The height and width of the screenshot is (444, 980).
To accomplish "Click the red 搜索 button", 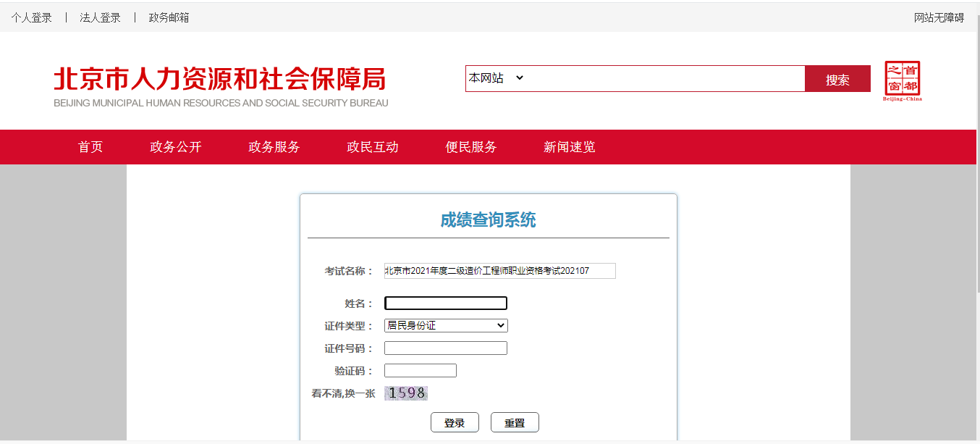I will [837, 79].
